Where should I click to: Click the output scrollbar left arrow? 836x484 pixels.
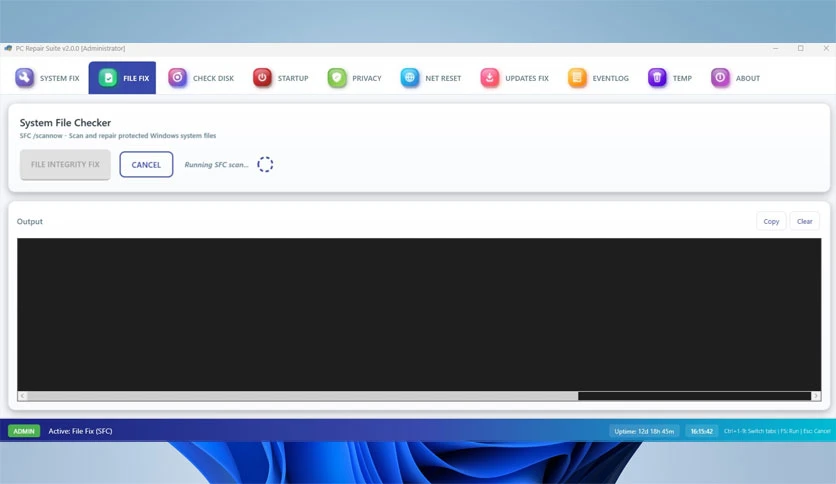22,396
